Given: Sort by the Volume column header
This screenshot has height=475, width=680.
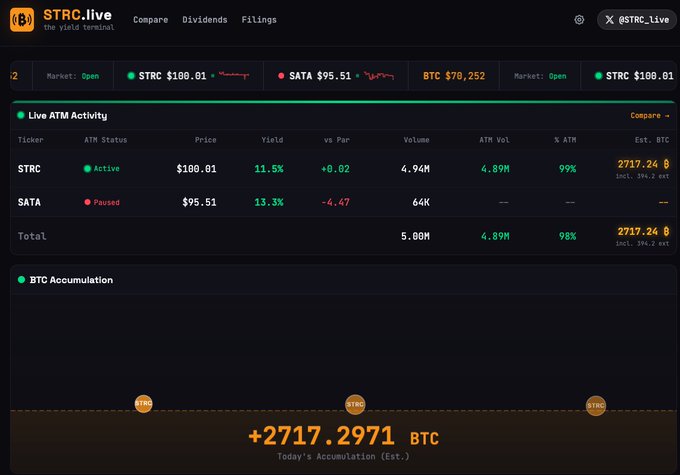Looking at the screenshot, I should tap(416, 140).
